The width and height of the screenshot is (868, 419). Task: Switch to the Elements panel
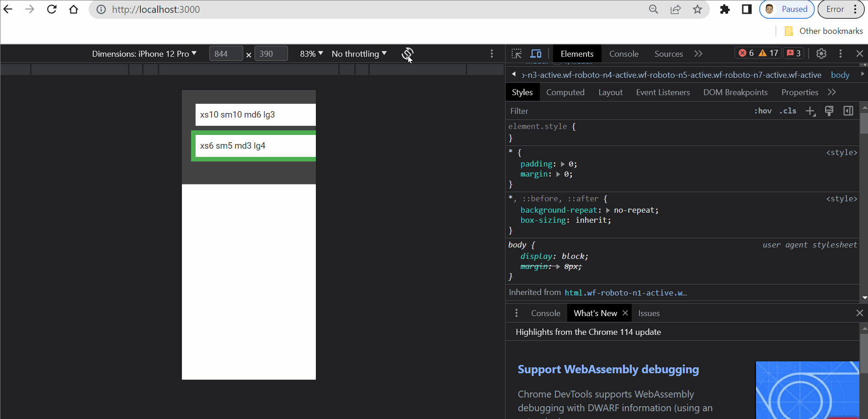point(577,54)
